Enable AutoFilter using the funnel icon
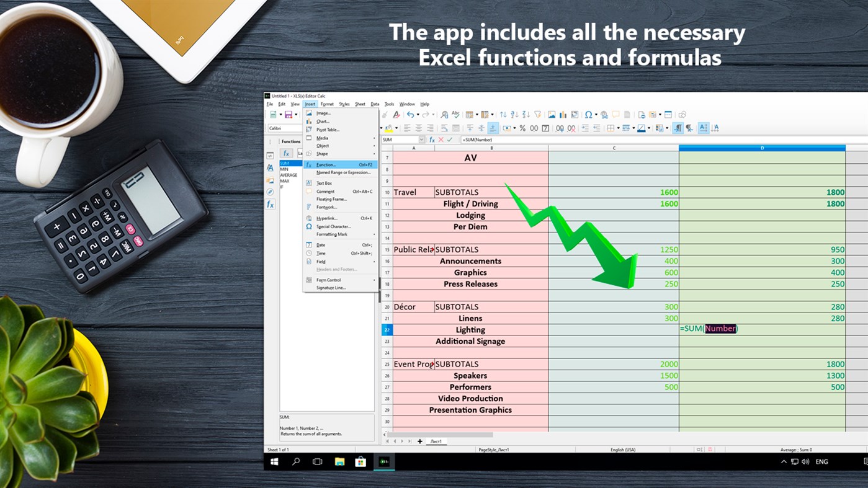The height and width of the screenshot is (488, 868). tap(537, 114)
